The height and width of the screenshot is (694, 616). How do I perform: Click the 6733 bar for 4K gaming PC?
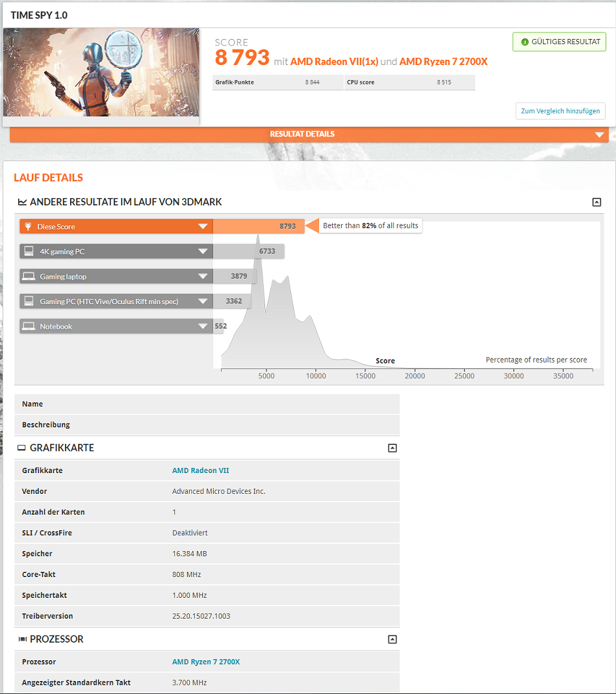[248, 251]
